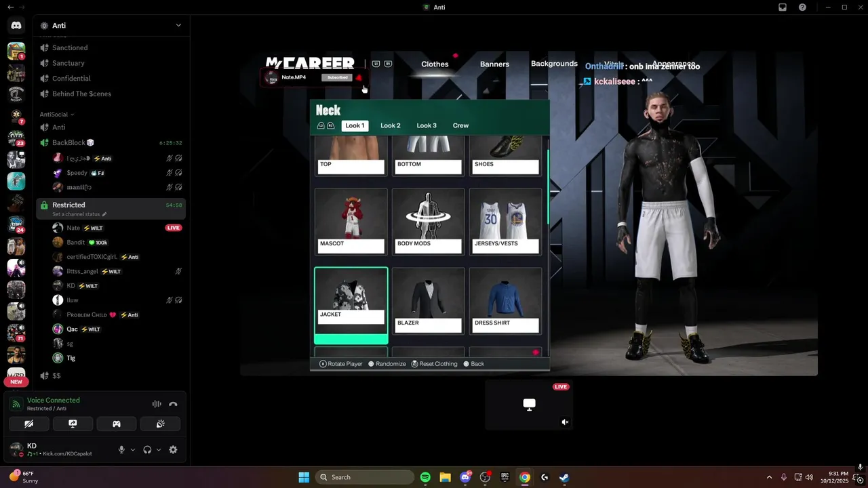Image resolution: width=868 pixels, height=488 pixels.
Task: Open the KD user profile panel
Action: tap(58, 449)
